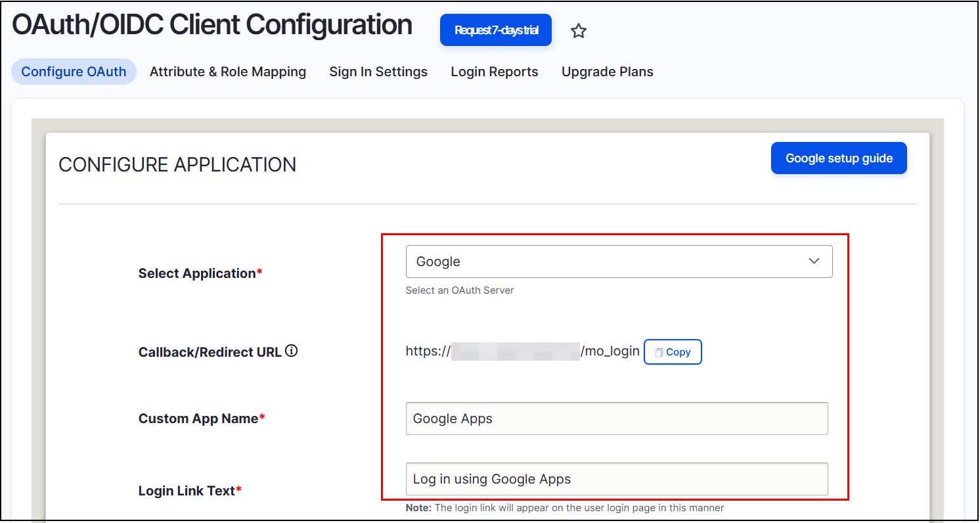Switch to the Attribute & Role Mapping tab
Viewport: 980px width, 523px height.
(x=228, y=72)
